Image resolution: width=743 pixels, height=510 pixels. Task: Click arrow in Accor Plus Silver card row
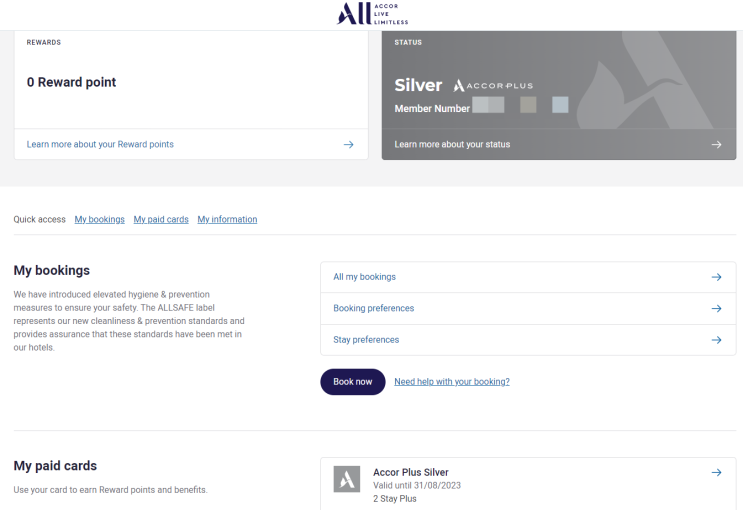(716, 473)
